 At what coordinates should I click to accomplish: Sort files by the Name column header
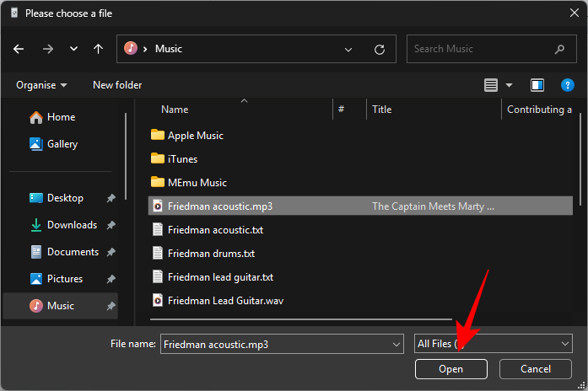pyautogui.click(x=175, y=110)
